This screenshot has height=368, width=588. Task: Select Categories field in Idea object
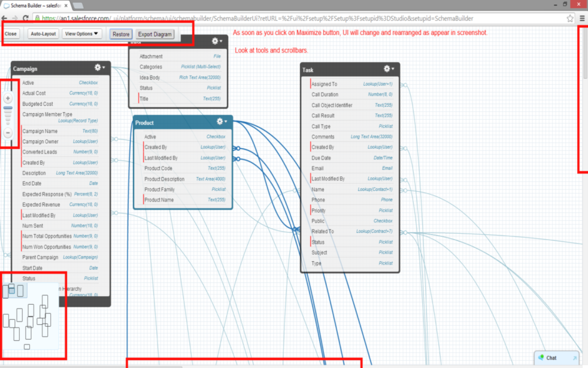coord(180,67)
